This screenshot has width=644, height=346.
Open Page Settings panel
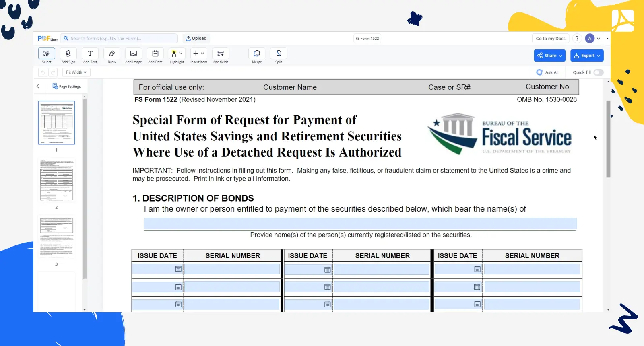67,86
